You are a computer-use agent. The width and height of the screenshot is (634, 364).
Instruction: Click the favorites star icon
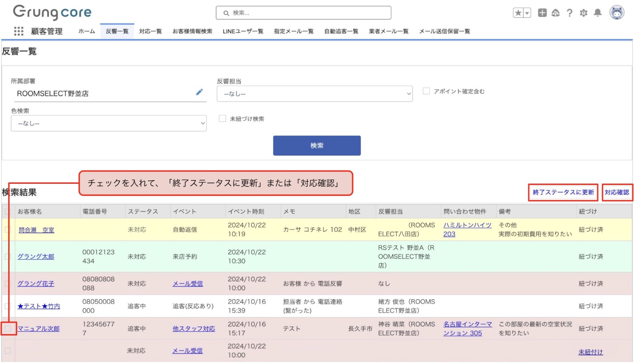[x=518, y=13]
